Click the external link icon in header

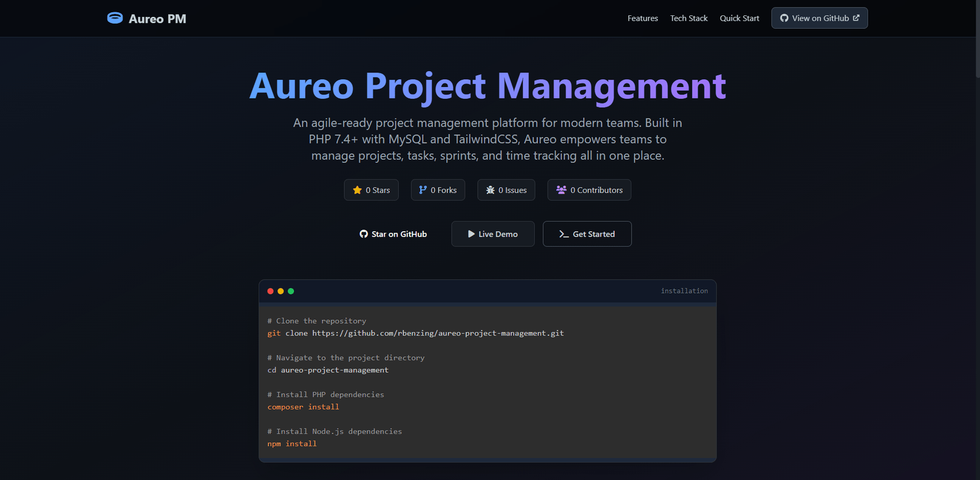856,18
